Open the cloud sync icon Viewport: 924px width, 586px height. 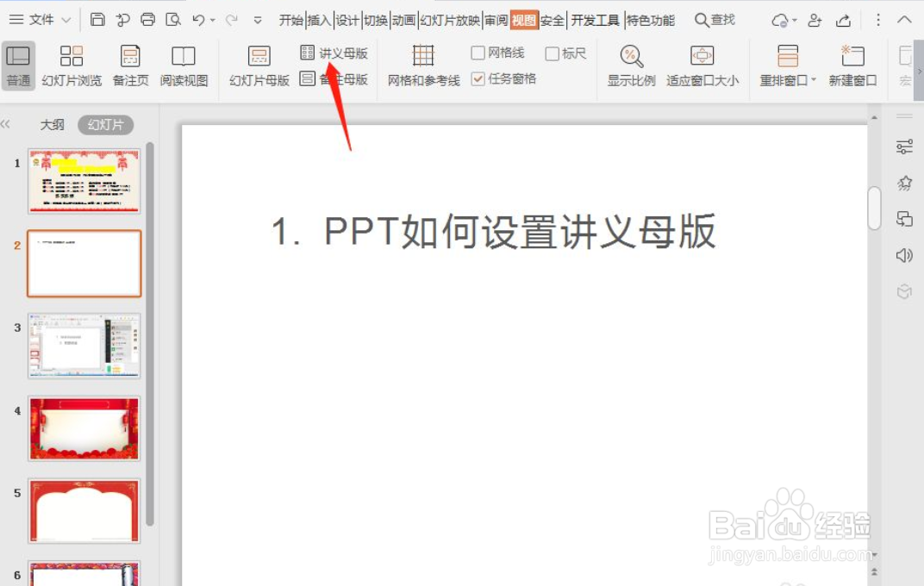coord(780,20)
